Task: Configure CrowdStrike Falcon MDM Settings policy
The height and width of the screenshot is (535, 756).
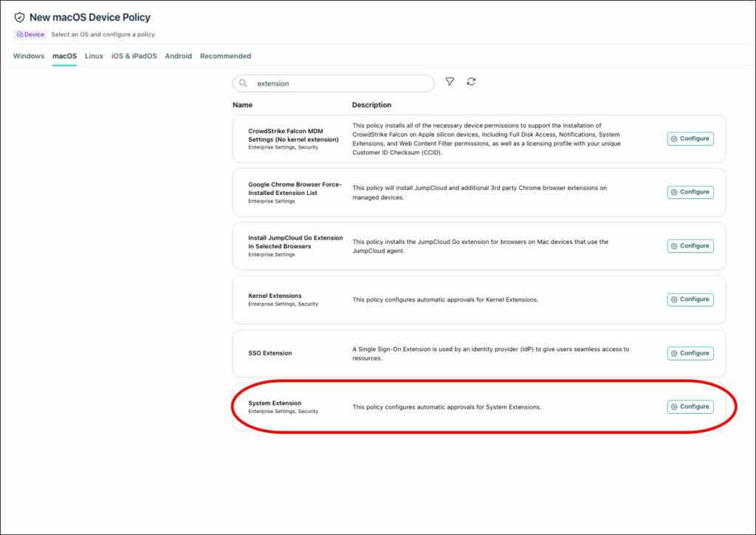Action: pyautogui.click(x=690, y=138)
